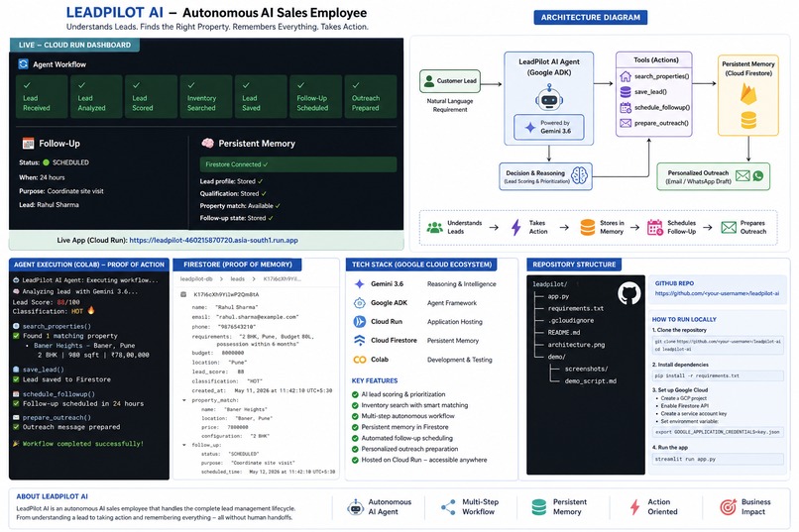The image size is (799, 532).
Task: Click the Agent Workflow refresh icon
Action: (24, 64)
